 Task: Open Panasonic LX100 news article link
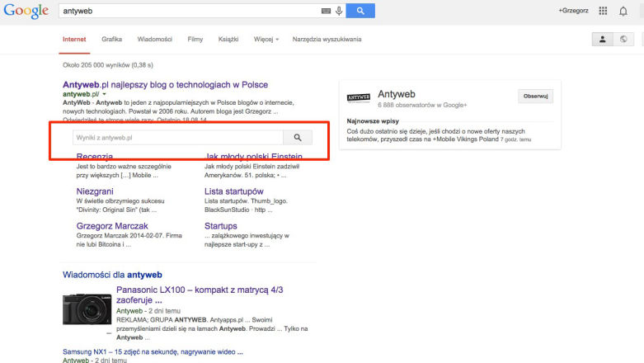(x=200, y=295)
